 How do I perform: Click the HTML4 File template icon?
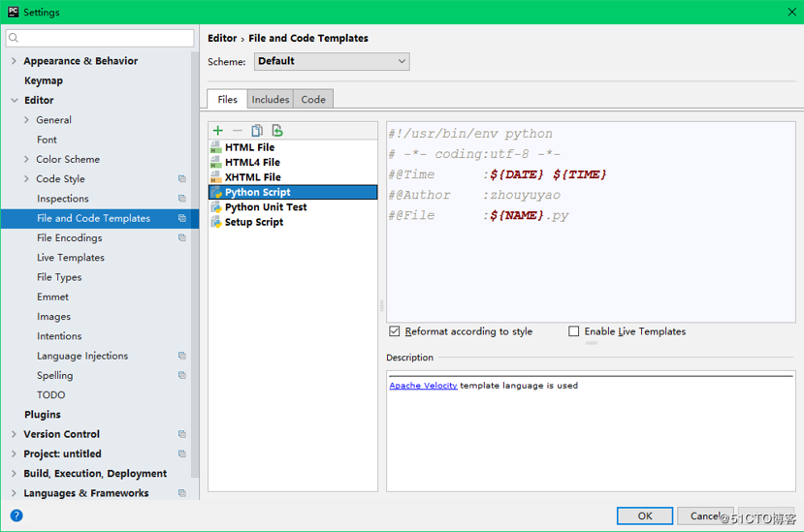(x=216, y=162)
